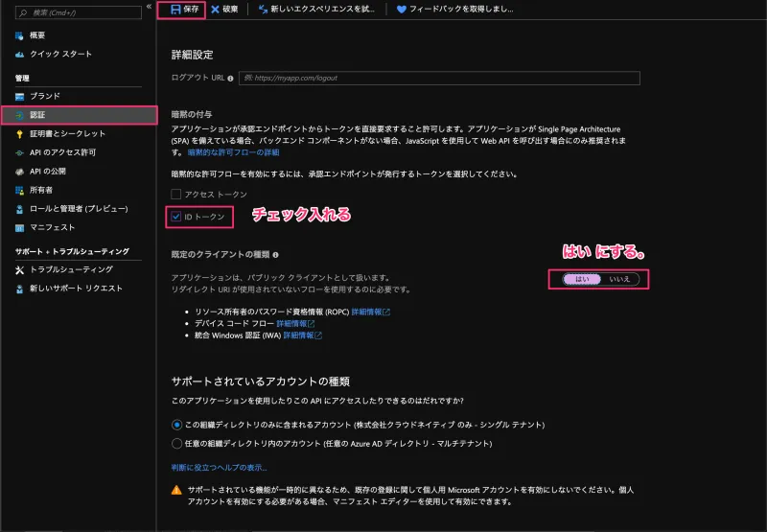Click the ロールと管理者 person icon
The width and height of the screenshot is (767, 532).
point(19,209)
